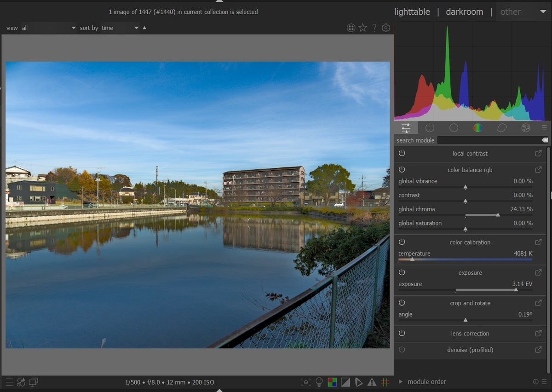Open crop and rotate in full panel

tap(538, 303)
